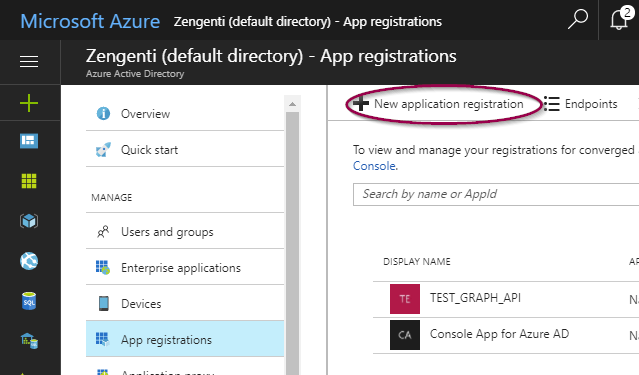
Task: Follow the Console link
Action: pos(374,166)
